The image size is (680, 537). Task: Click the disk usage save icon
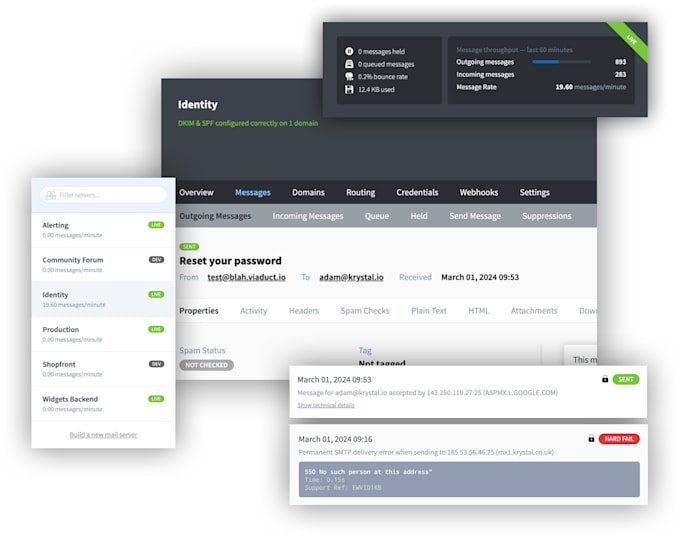pos(349,89)
